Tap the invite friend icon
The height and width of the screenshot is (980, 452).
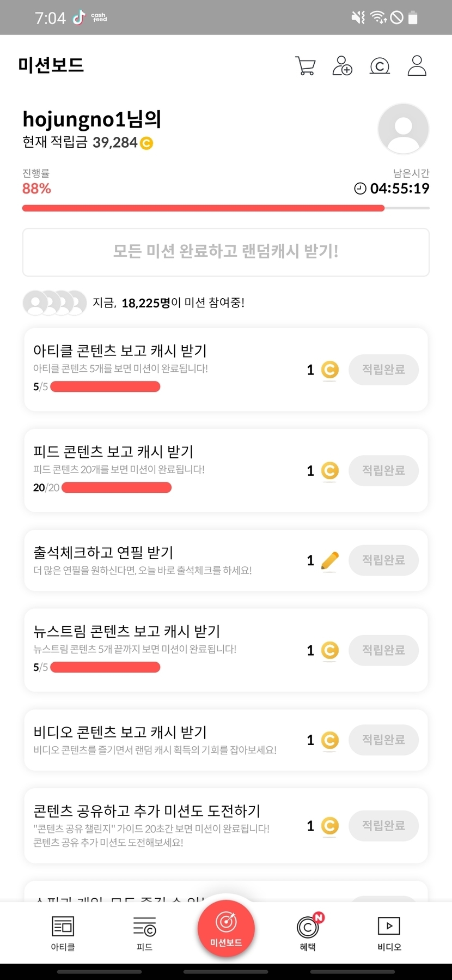[343, 65]
